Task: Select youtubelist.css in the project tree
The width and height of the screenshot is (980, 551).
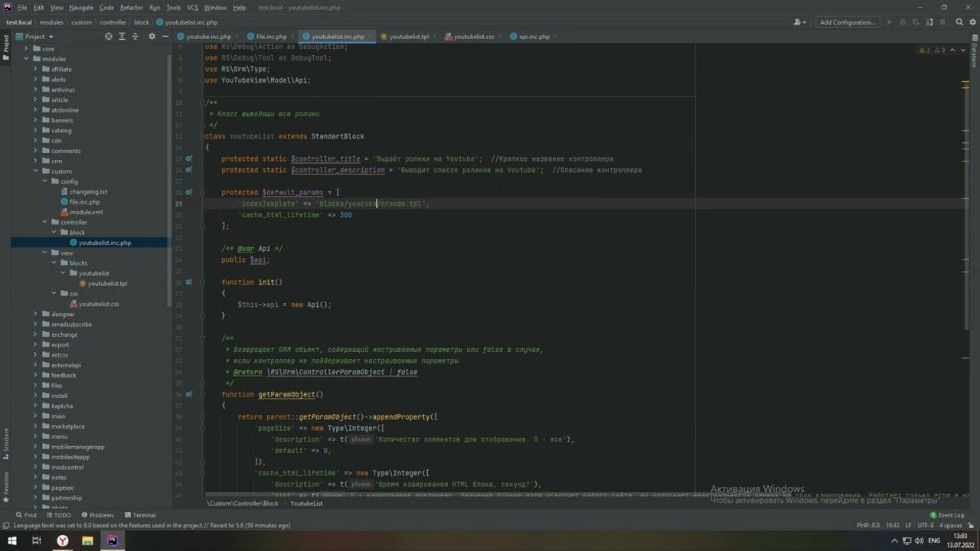Action: click(x=99, y=304)
